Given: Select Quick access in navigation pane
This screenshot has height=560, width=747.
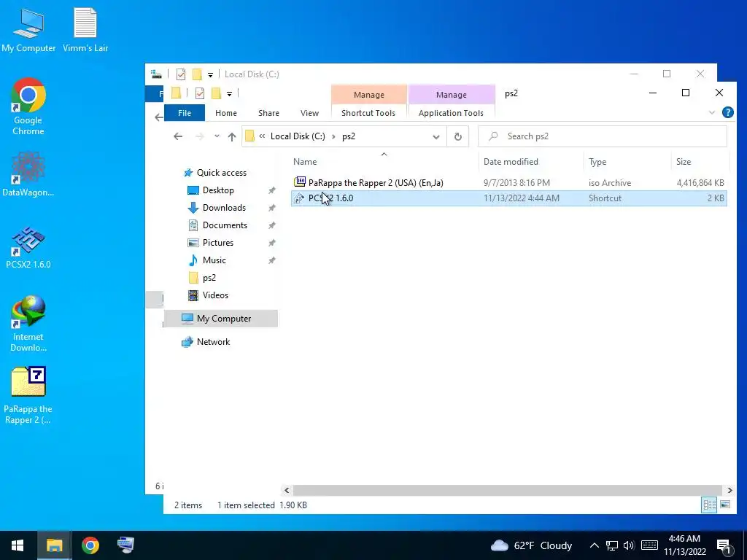Looking at the screenshot, I should (x=222, y=173).
